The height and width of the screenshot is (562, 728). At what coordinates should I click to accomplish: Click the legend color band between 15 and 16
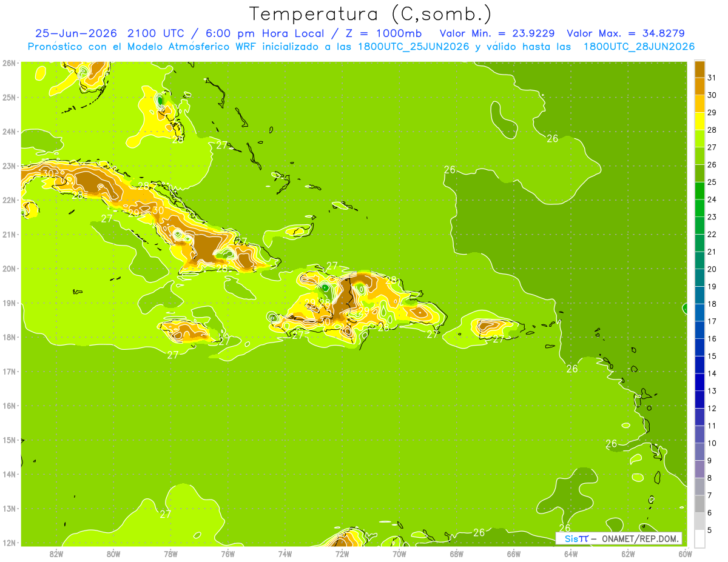[699, 347]
